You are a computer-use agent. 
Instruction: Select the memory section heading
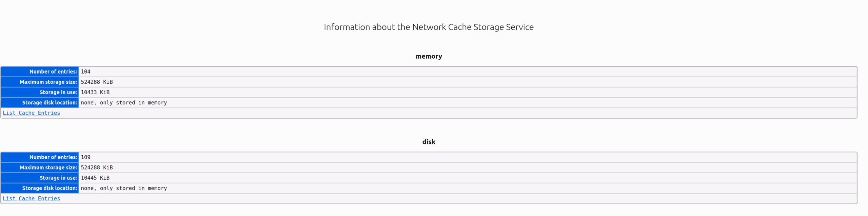click(429, 56)
